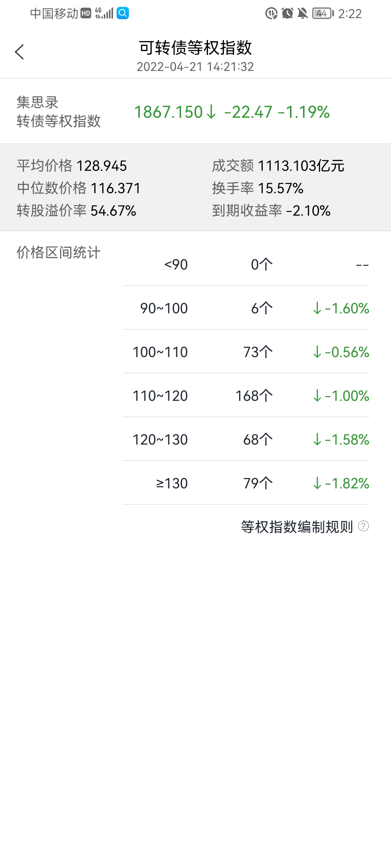Select the ≥130 price range row
Image resolution: width=391 pixels, height=868 pixels.
pyautogui.click(x=246, y=483)
